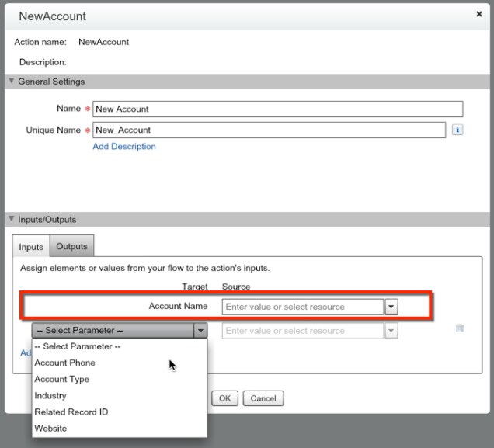Open the Account Name source dropdown arrow

click(391, 307)
